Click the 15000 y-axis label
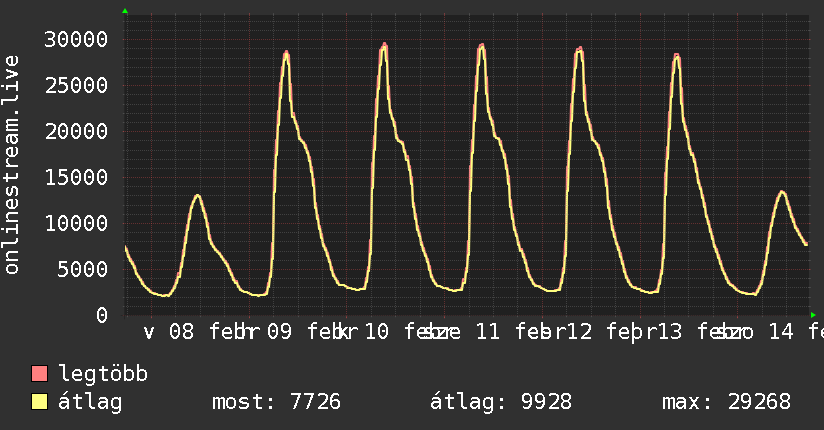The height and width of the screenshot is (430, 824). point(76,177)
